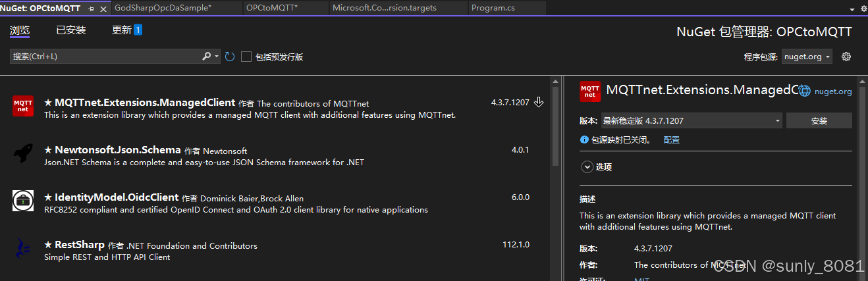Image resolution: width=868 pixels, height=281 pixels.
Task: Click the update count badge 1
Action: coord(138,30)
